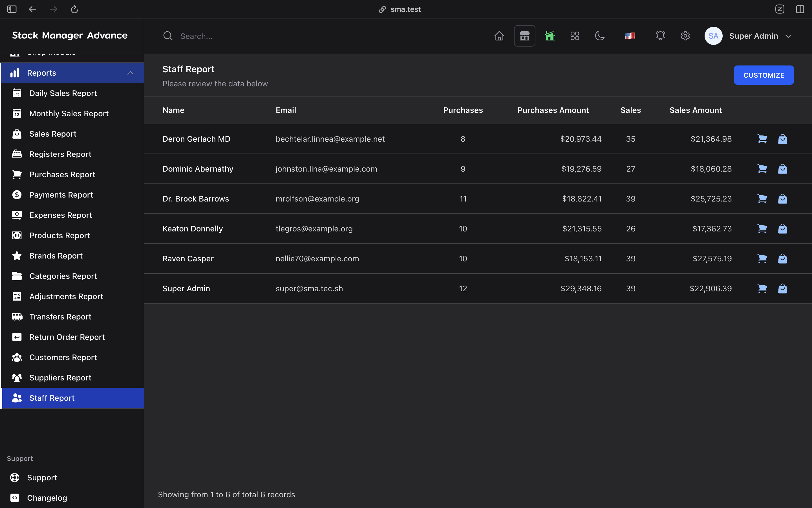Open Transfers Report in sidebar

pos(72,317)
